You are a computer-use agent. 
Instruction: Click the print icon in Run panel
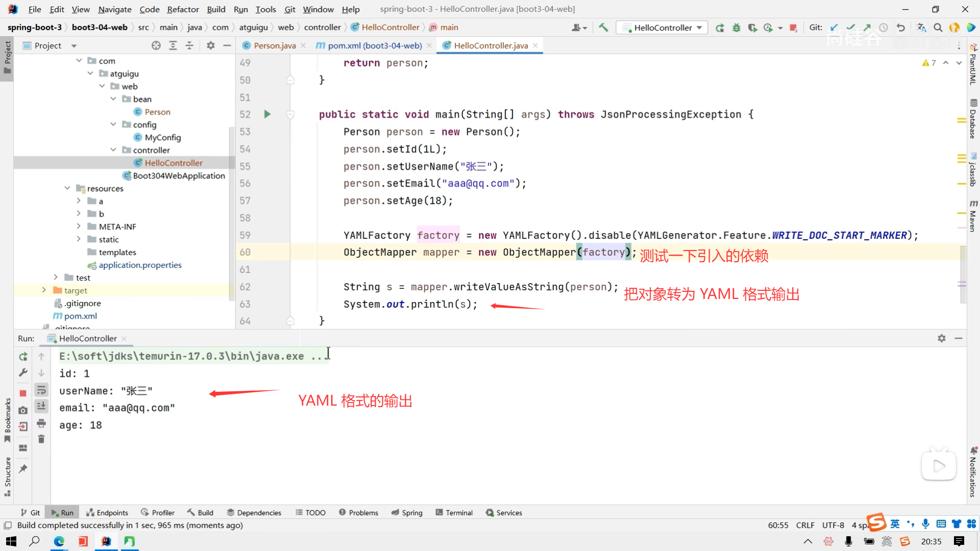41,423
